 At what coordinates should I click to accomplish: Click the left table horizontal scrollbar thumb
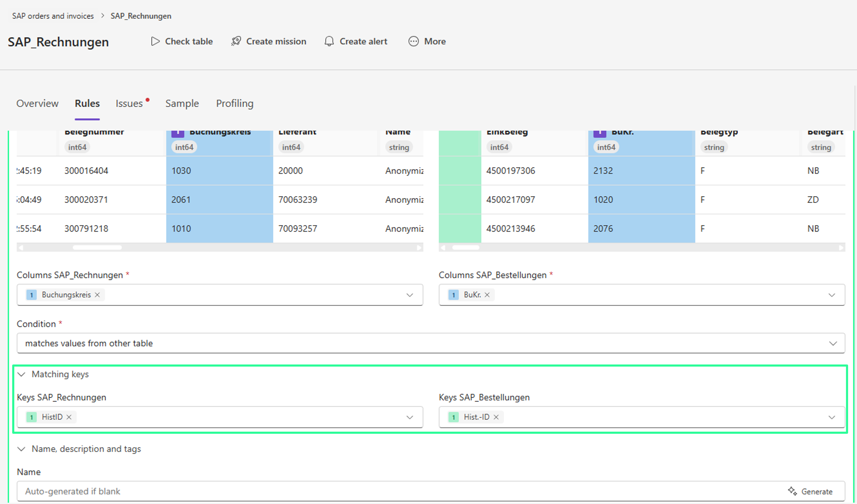97,247
